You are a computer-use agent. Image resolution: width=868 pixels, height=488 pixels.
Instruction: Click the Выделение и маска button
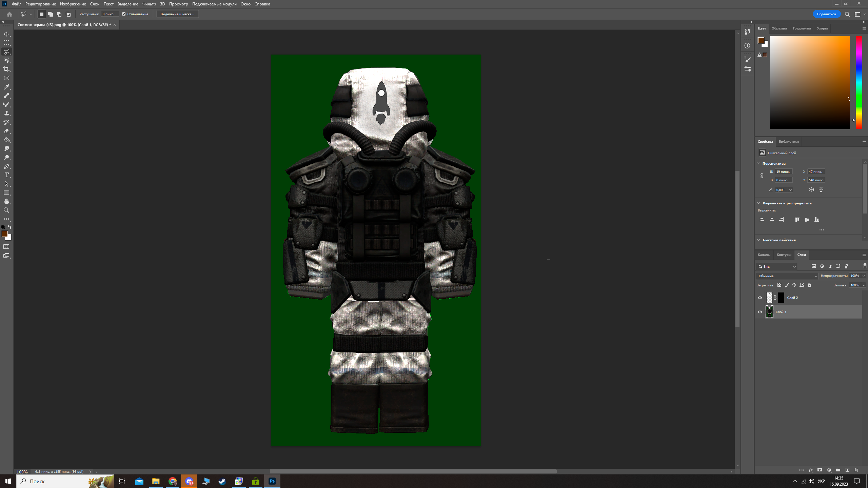[x=177, y=14]
